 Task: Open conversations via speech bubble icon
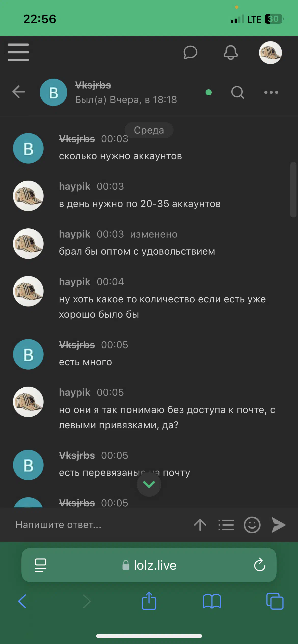pyautogui.click(x=190, y=52)
